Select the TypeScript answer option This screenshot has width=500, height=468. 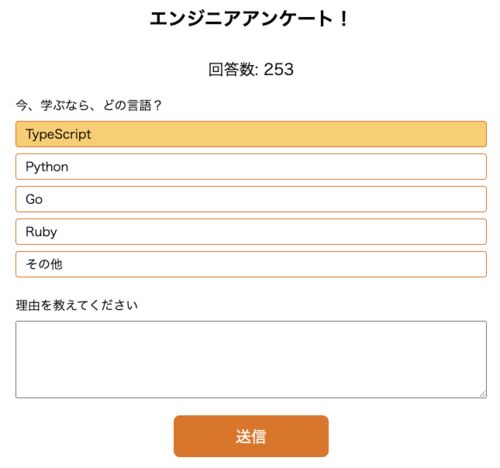(251, 134)
